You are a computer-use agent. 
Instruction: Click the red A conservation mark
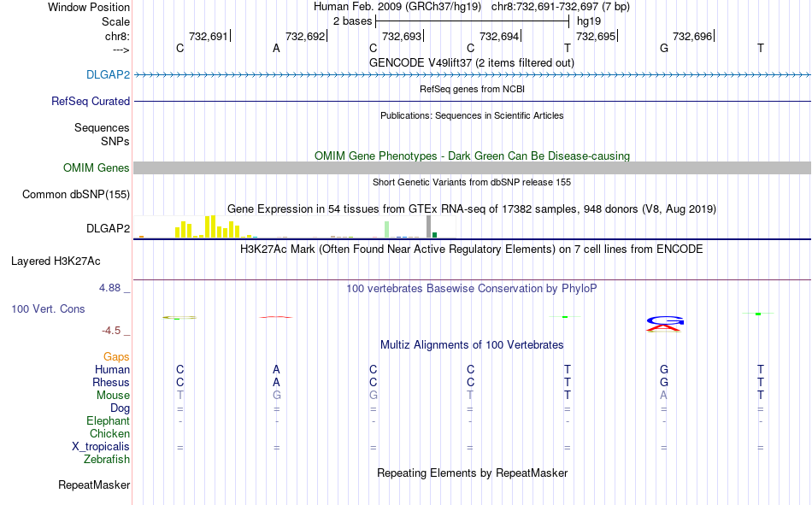click(x=276, y=316)
